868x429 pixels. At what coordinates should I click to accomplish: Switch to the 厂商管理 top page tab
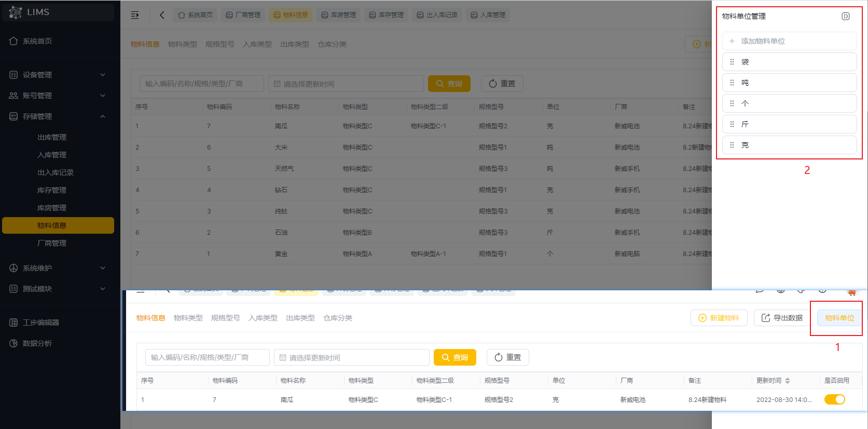[243, 15]
